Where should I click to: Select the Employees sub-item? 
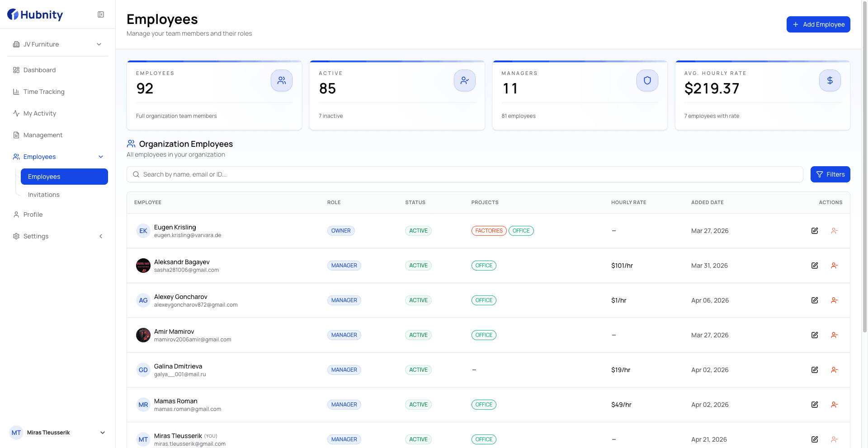pyautogui.click(x=64, y=177)
